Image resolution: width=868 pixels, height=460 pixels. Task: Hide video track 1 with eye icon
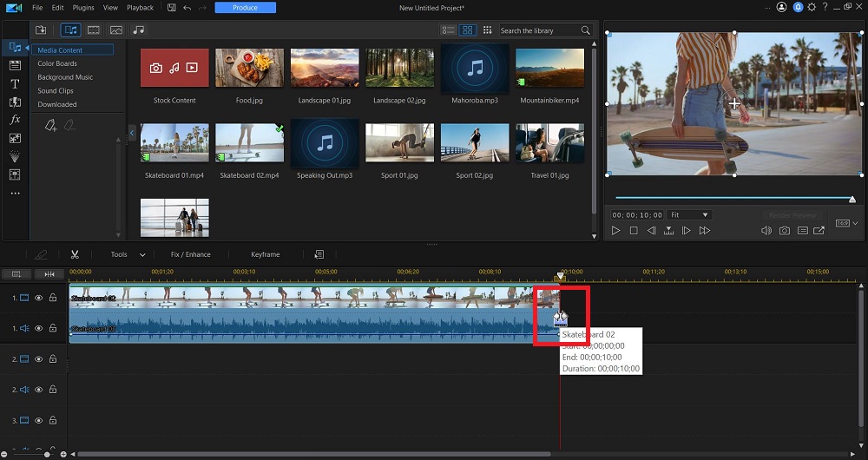click(x=39, y=298)
